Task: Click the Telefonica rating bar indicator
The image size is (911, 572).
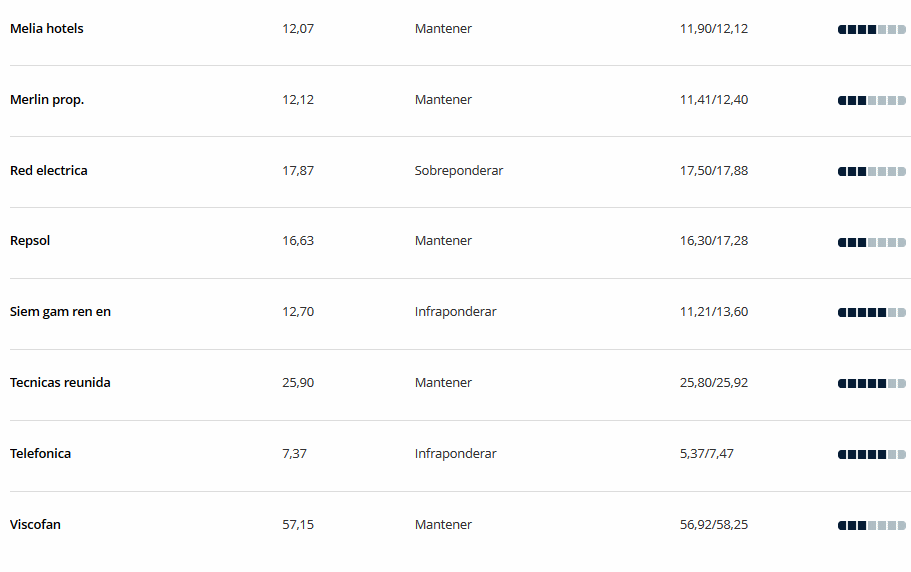Action: (871, 454)
